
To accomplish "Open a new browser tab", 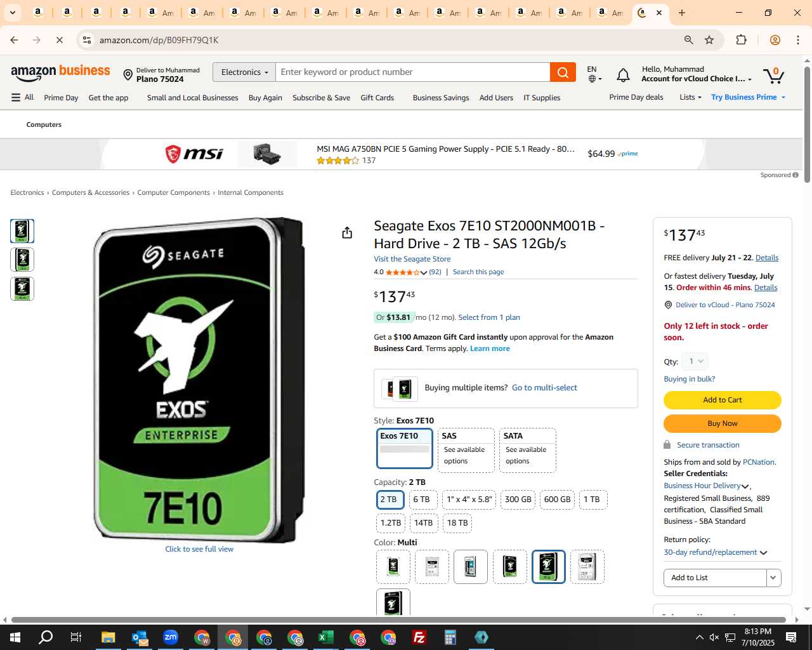I will pyautogui.click(x=682, y=13).
